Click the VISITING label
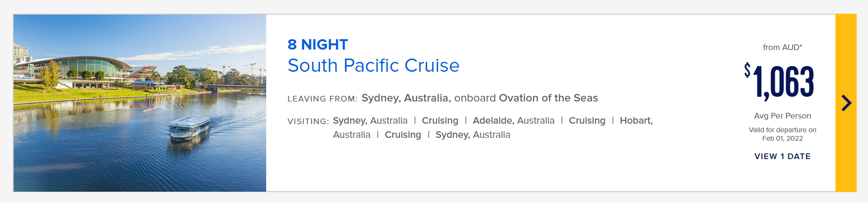 (308, 121)
